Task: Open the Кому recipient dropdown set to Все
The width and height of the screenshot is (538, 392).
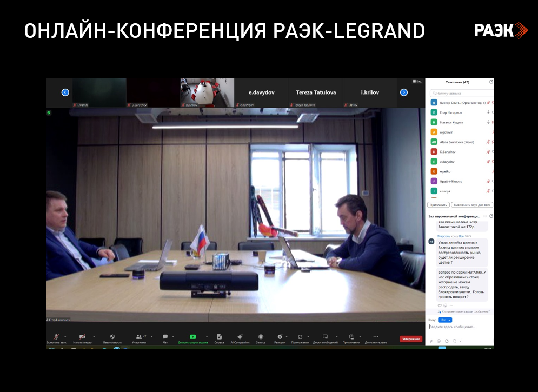Action: pos(445,320)
